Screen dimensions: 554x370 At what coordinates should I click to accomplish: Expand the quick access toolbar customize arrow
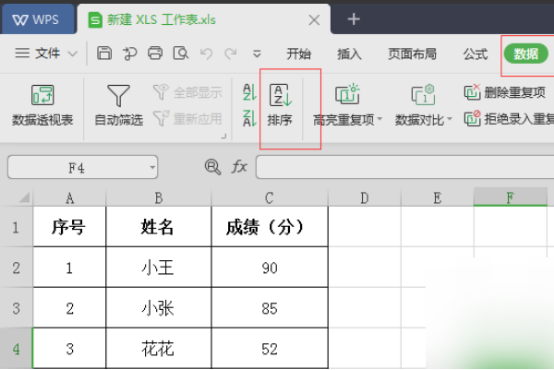pyautogui.click(x=257, y=54)
